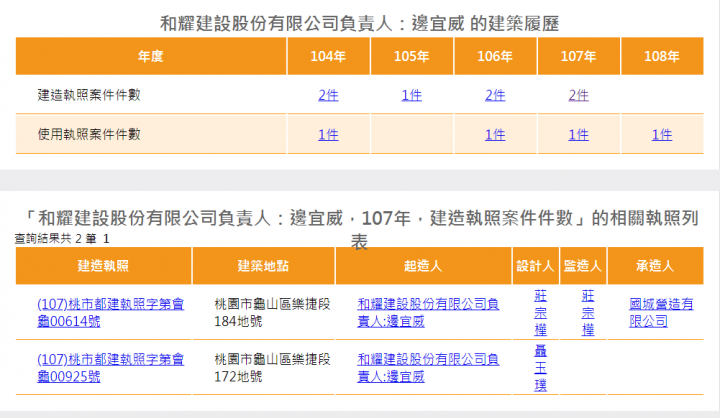Screen dimensions: 720x418
Task: Open 106年 使用執照案件 1件 link
Action: 495,135
